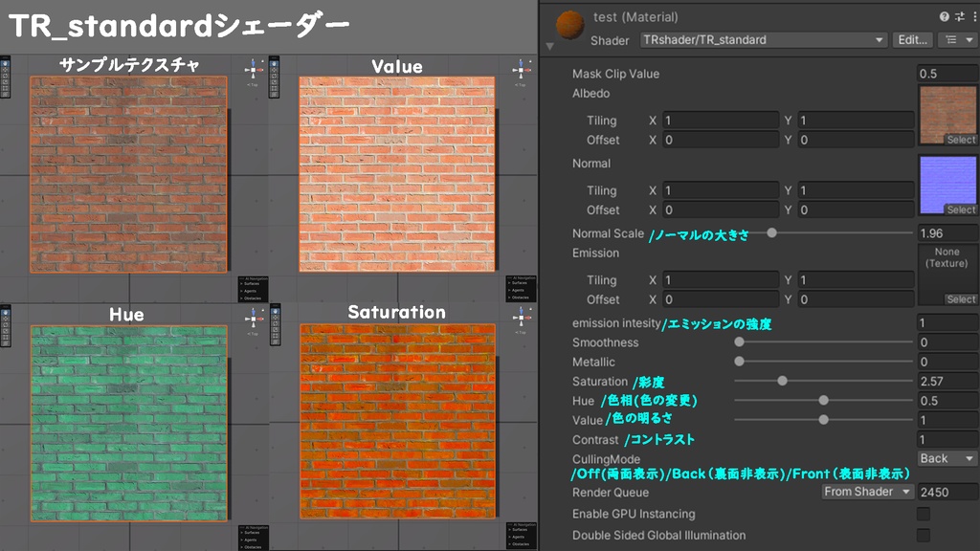Click the list icon next to the Edit button
Screen dimensions: 980x551
950,39
